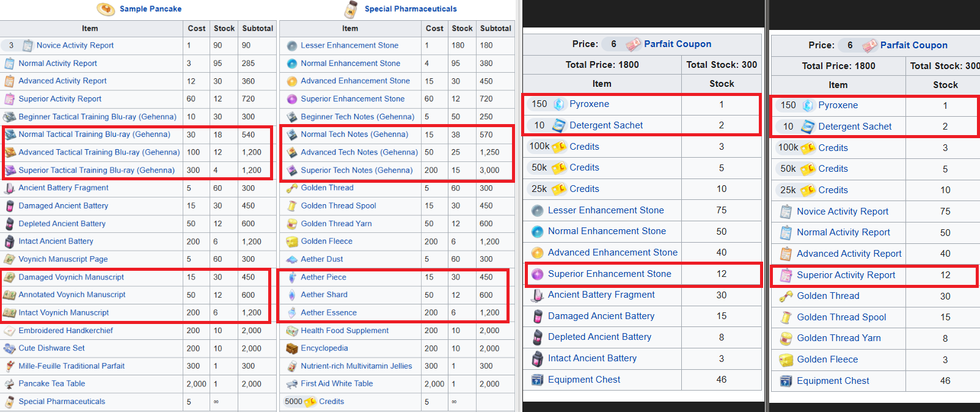This screenshot has height=412, width=980.
Task: Open the Special Pharmaceuticals heading link above second table
Action: (411, 9)
